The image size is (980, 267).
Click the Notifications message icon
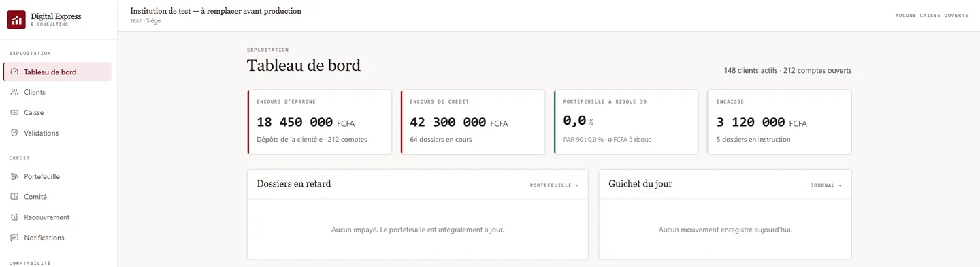coord(15,238)
